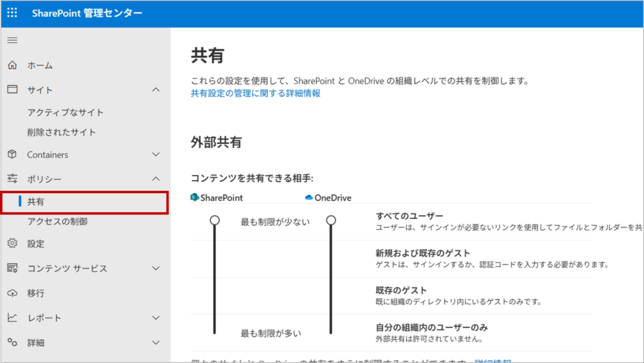644x363 pixels.
Task: Click the ポリシー sliders icon
Action: pos(13,178)
